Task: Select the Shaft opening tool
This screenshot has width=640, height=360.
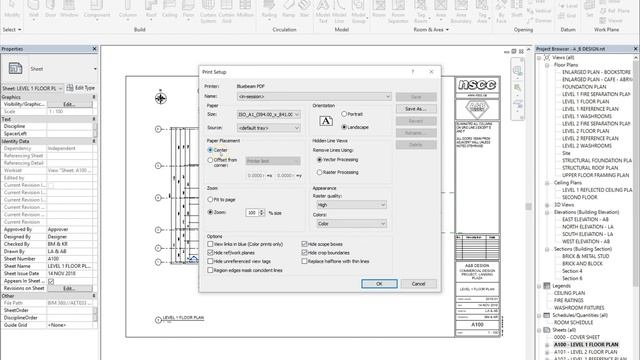Action: 517,9
